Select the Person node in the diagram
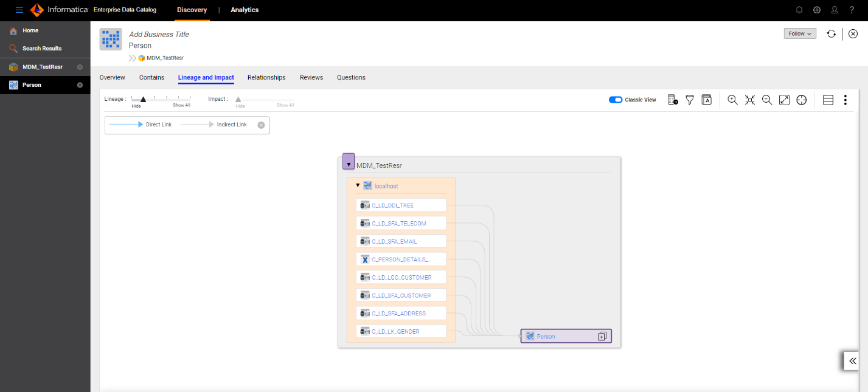868x392 pixels. (566, 336)
